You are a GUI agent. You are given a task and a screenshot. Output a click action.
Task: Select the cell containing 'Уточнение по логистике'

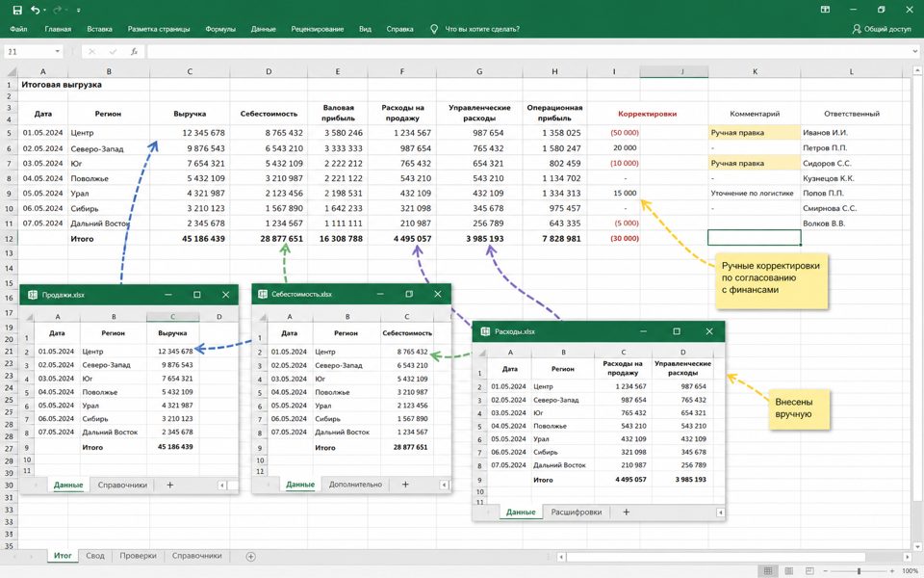pyautogui.click(x=755, y=193)
